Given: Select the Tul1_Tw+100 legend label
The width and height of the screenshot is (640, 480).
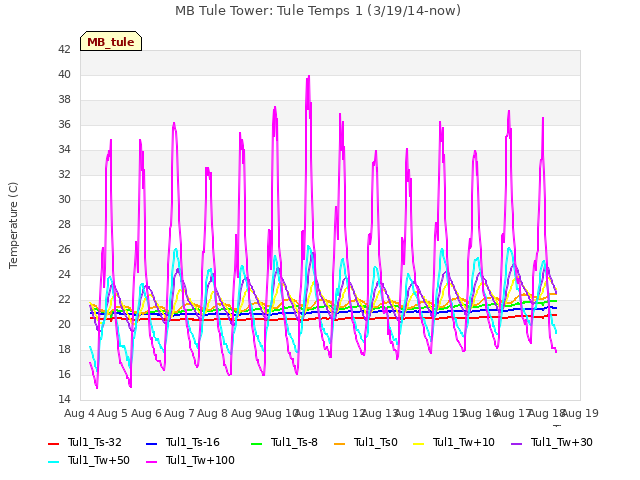Looking at the screenshot, I should (x=200, y=460).
